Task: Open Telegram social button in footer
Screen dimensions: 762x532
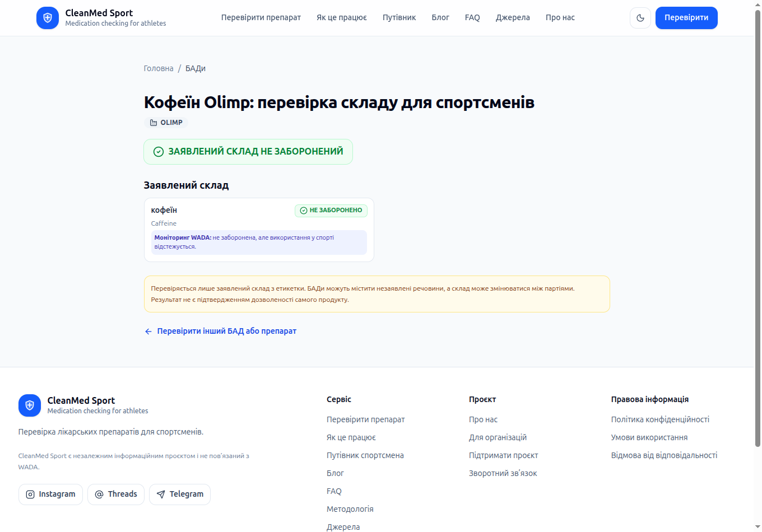Action: click(x=180, y=494)
